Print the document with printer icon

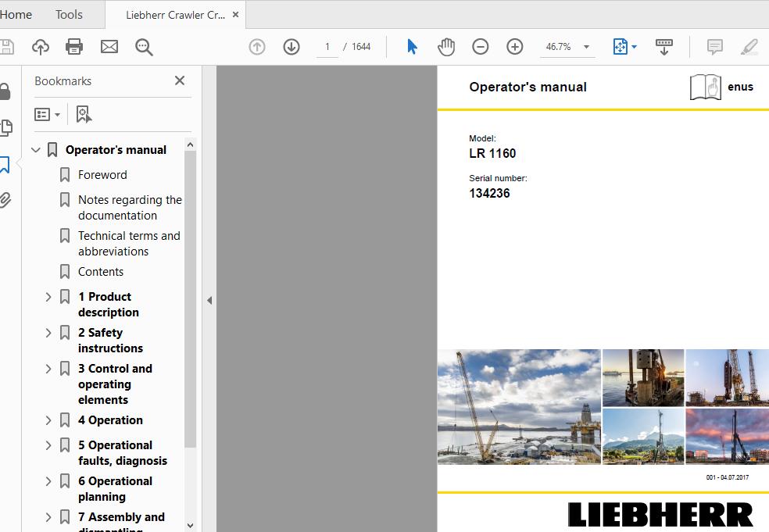pos(74,47)
